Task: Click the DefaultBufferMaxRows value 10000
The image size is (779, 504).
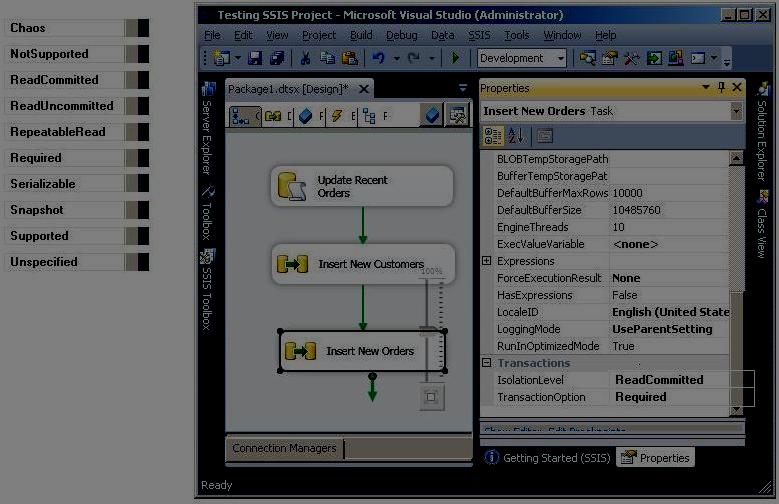Action: click(x=627, y=193)
